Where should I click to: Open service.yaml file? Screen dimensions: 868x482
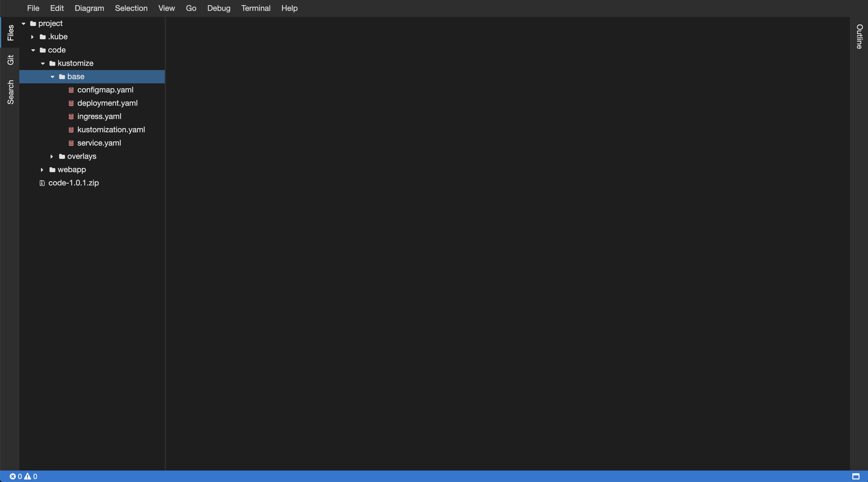coord(99,143)
